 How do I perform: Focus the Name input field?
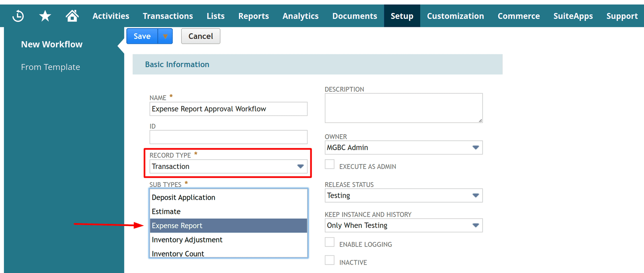pos(229,109)
